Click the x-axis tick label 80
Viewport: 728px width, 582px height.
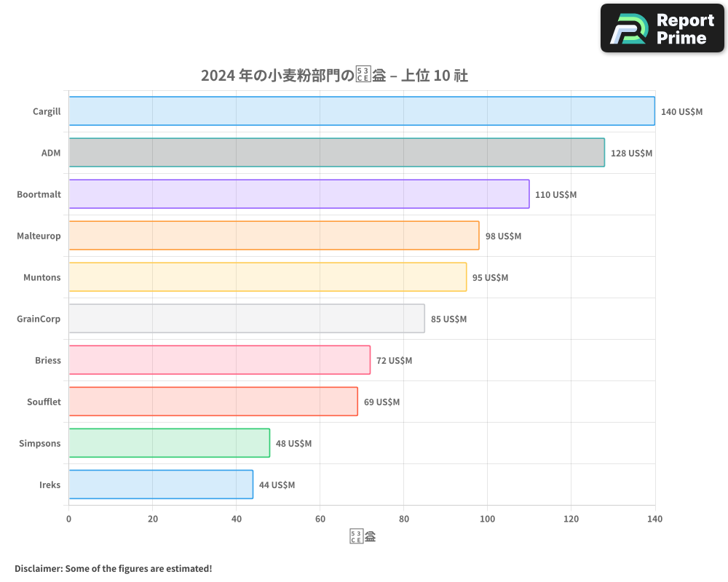[403, 519]
